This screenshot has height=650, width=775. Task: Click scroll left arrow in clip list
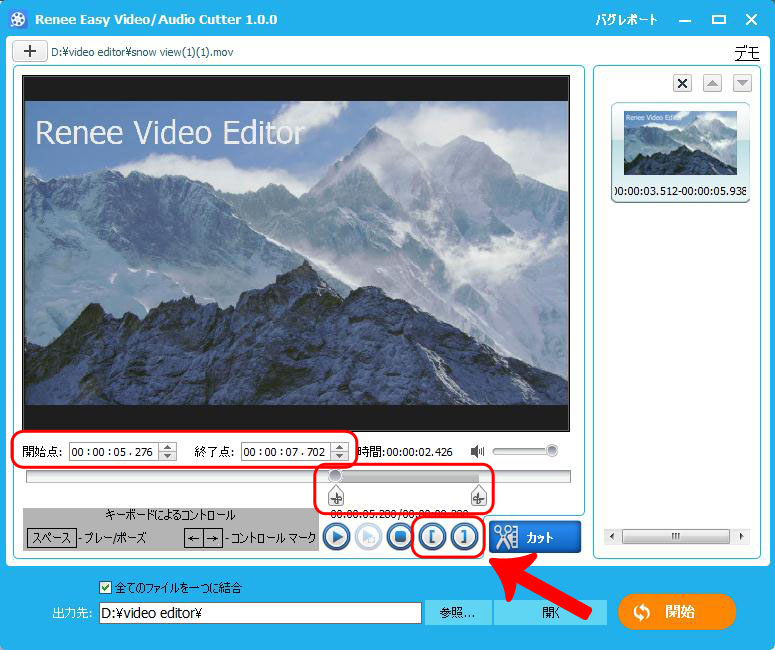612,536
